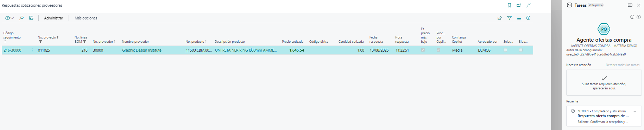
Task: Click the share page icon
Action: pyautogui.click(x=500, y=18)
